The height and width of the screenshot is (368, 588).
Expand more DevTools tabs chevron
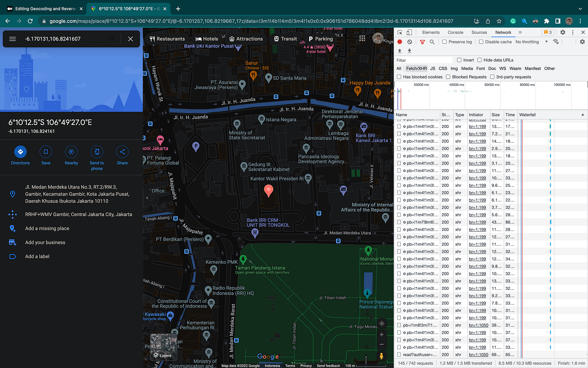point(520,32)
